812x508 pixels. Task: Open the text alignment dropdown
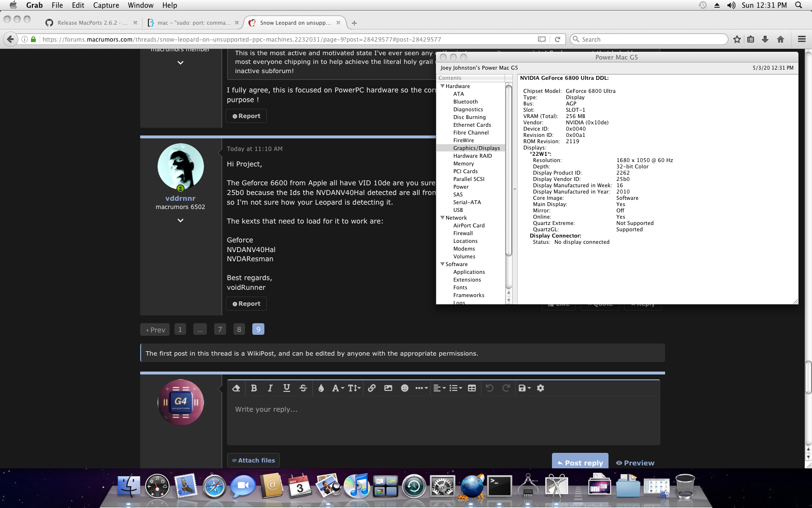point(439,388)
